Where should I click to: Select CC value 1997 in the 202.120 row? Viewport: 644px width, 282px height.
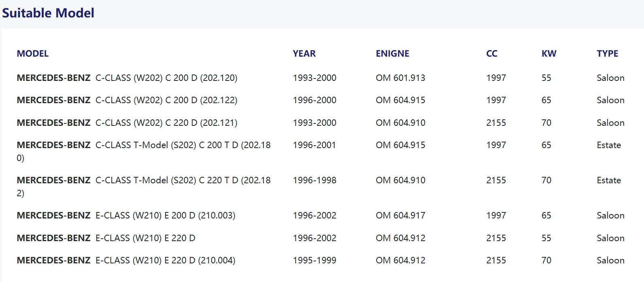tap(496, 78)
